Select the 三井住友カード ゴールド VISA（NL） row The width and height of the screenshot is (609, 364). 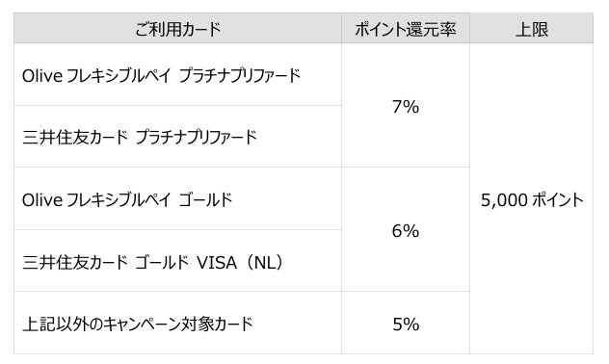pos(178,261)
